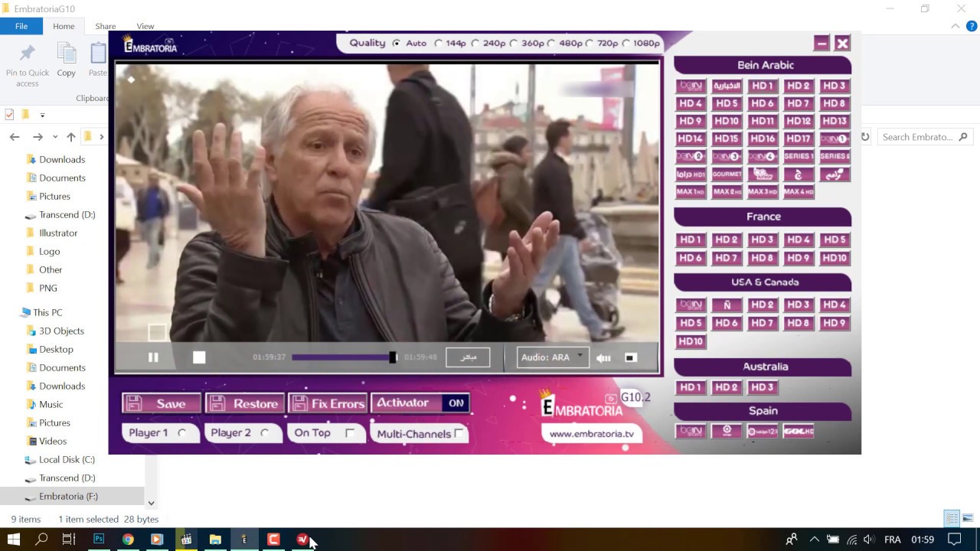
Task: Choose Player 1 radio button
Action: [x=182, y=433]
